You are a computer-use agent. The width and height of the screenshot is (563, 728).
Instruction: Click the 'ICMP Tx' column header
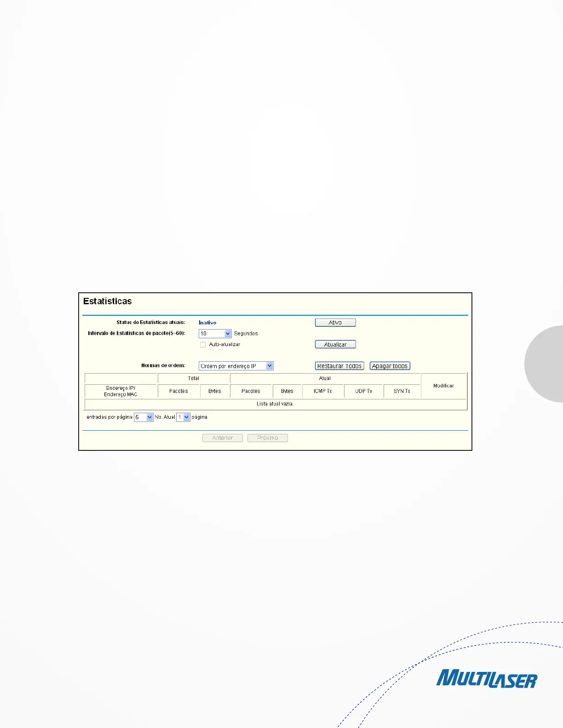(x=323, y=391)
